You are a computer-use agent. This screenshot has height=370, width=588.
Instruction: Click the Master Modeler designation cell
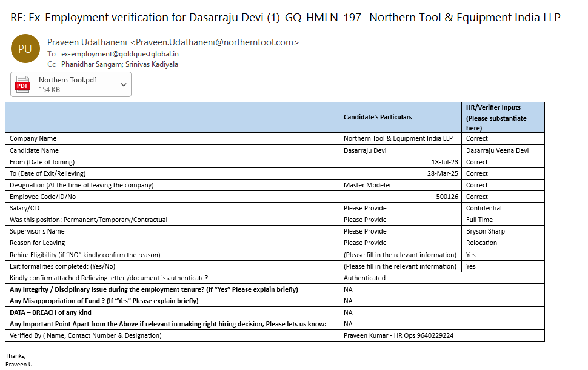(367, 185)
